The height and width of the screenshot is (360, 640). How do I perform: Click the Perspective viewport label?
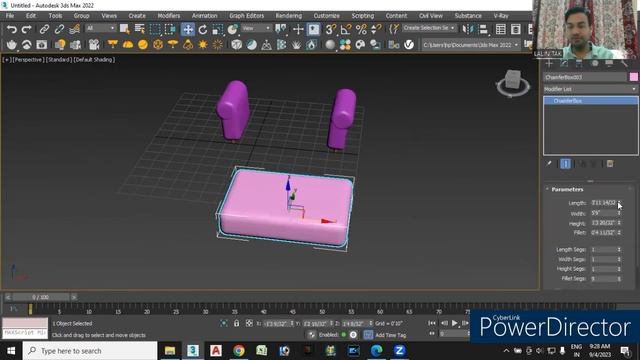point(28,60)
